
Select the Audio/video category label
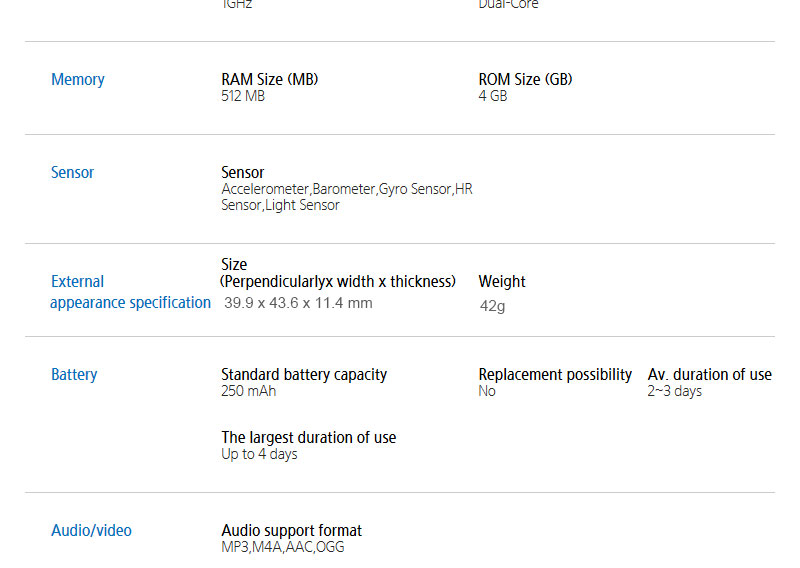point(91,531)
